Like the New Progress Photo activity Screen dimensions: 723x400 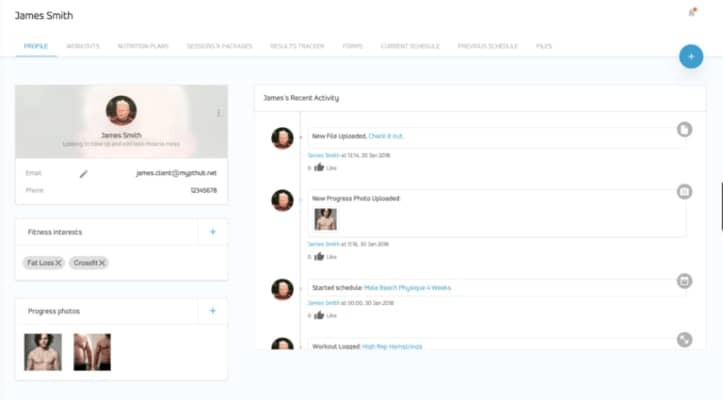[319, 256]
